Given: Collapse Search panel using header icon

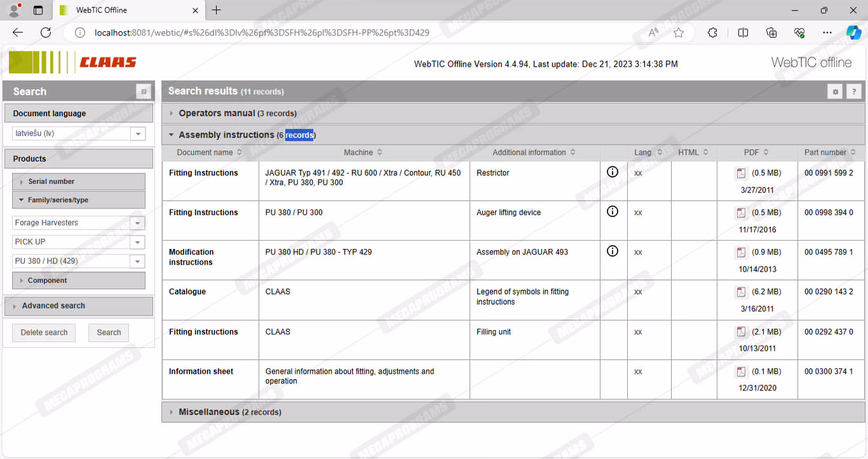Looking at the screenshot, I should tap(144, 92).
